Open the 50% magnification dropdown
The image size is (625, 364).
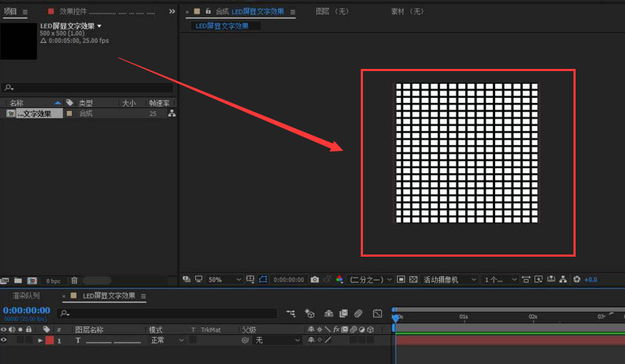point(225,279)
